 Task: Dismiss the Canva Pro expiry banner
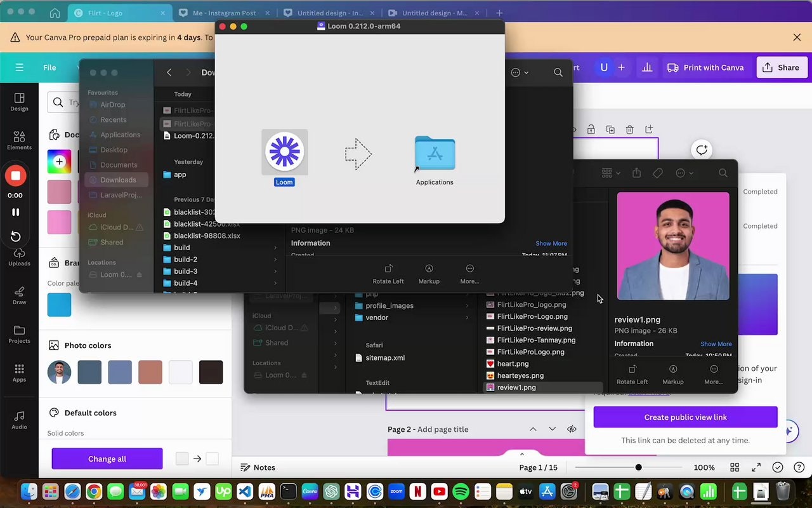coord(797,37)
